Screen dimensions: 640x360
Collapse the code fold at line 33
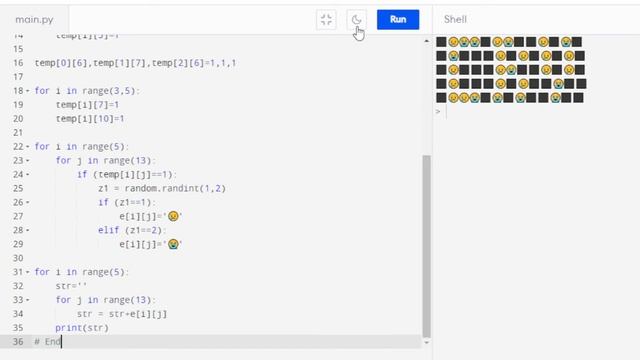point(28,300)
